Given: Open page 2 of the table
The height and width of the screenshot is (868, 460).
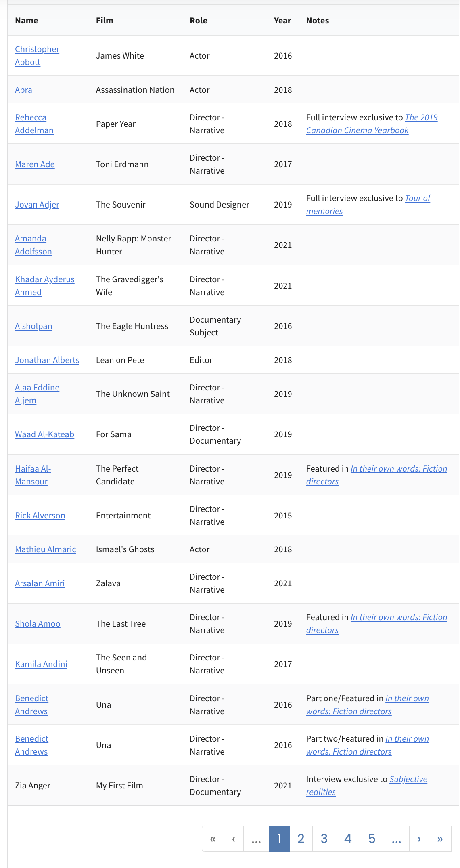Looking at the screenshot, I should pyautogui.click(x=301, y=839).
